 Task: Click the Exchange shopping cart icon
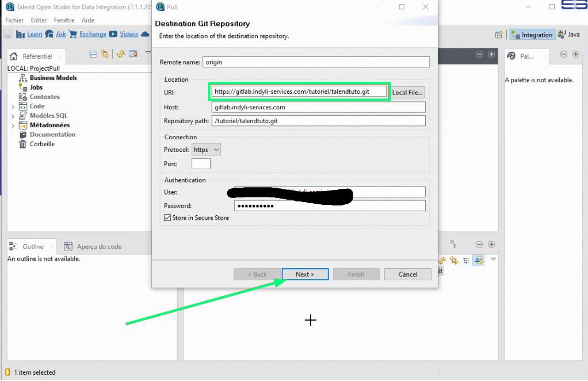tap(73, 34)
